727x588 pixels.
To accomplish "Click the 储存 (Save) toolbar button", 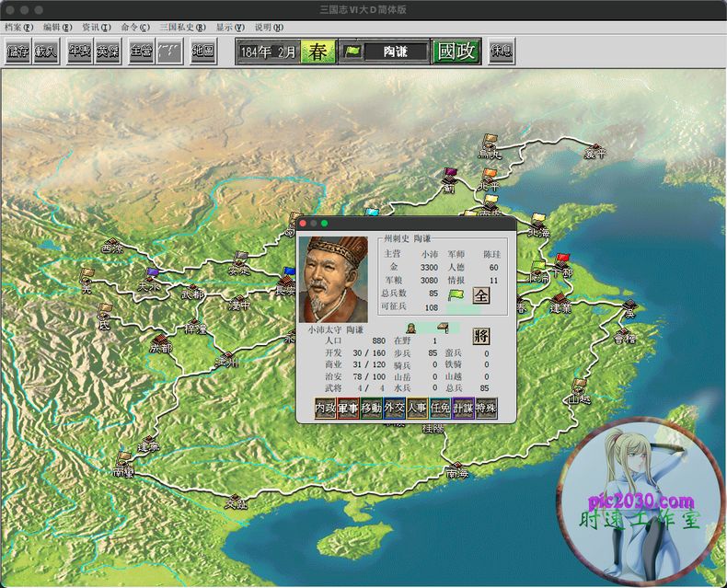I will point(18,51).
